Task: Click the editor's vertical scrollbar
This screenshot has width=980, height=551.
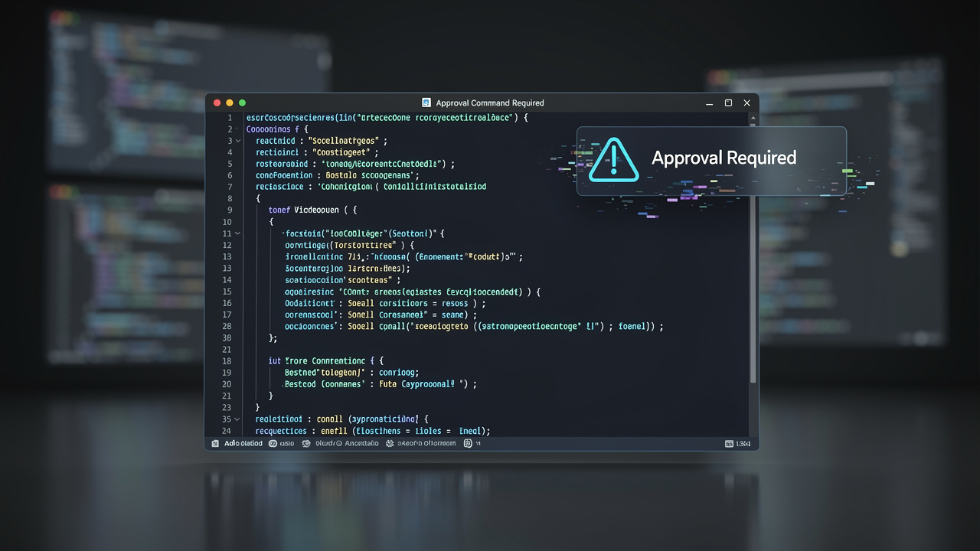Action: coord(753,306)
